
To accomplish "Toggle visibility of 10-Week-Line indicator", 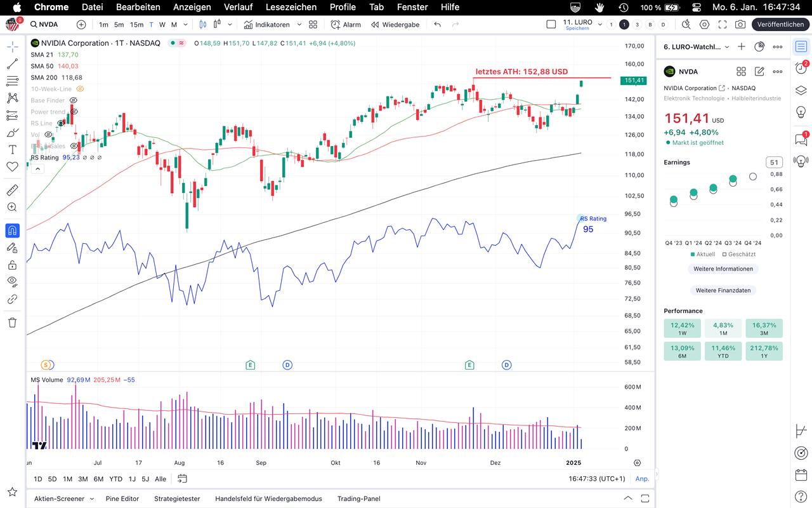I will click(80, 89).
